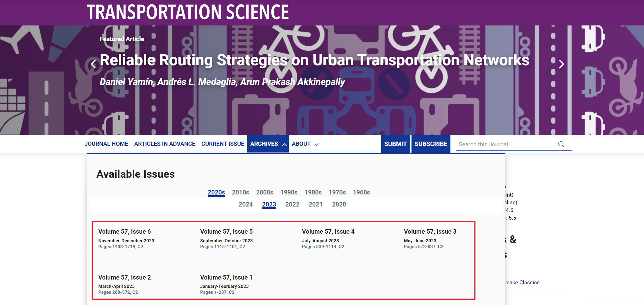Image resolution: width=644 pixels, height=305 pixels.
Task: Click the search magnifier icon
Action: point(561,144)
